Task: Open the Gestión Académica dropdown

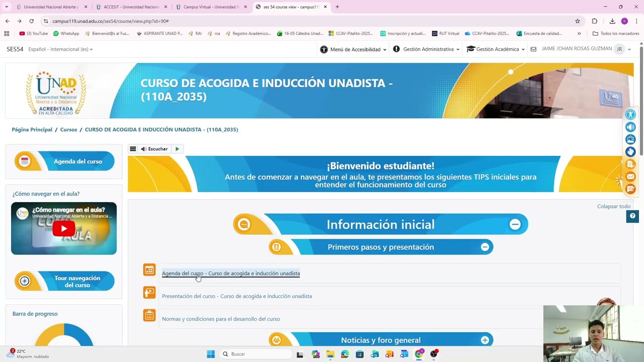Action: click(x=496, y=49)
